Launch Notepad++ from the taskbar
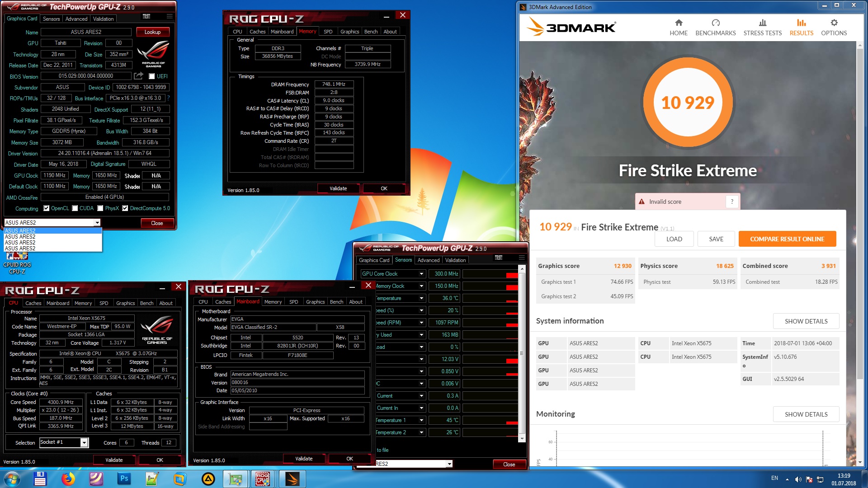The height and width of the screenshot is (488, 868). tap(152, 479)
